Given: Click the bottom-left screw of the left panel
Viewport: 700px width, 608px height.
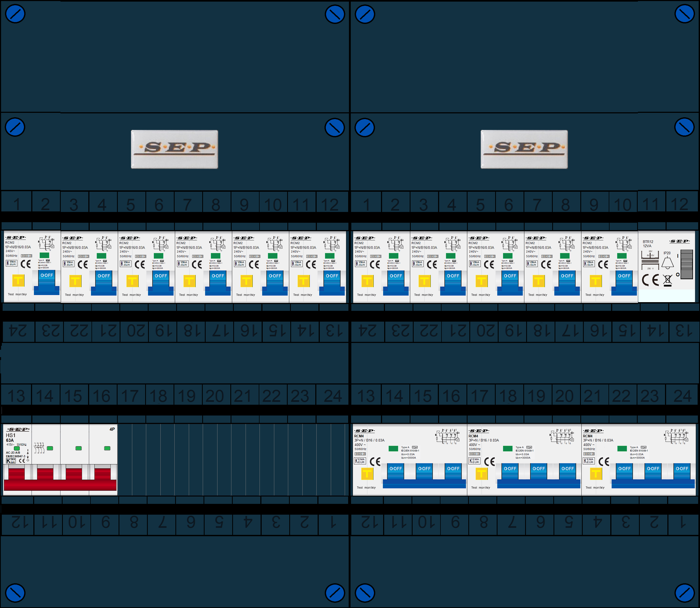Looking at the screenshot, I should [x=15, y=593].
